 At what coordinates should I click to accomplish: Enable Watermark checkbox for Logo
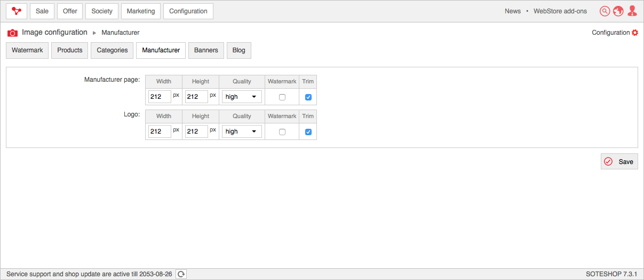click(282, 132)
